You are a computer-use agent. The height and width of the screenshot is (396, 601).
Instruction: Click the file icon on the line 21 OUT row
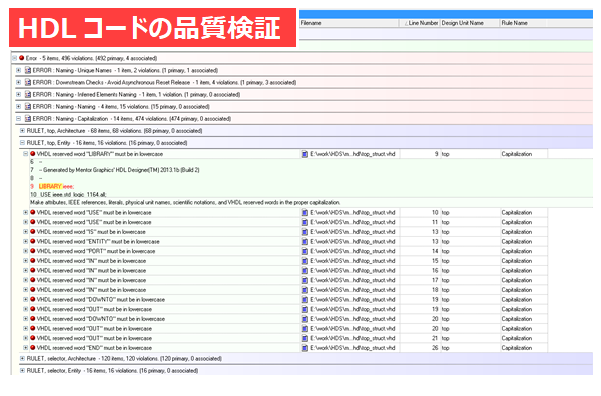point(305,338)
